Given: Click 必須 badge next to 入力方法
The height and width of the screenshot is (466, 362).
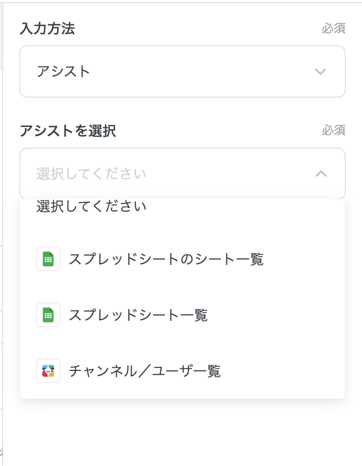Looking at the screenshot, I should 333,28.
